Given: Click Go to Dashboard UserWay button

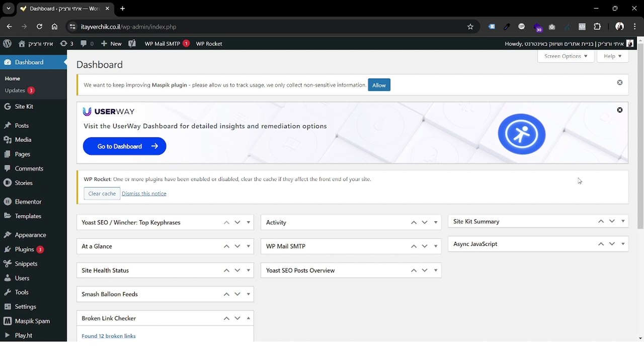Looking at the screenshot, I should [x=124, y=146].
